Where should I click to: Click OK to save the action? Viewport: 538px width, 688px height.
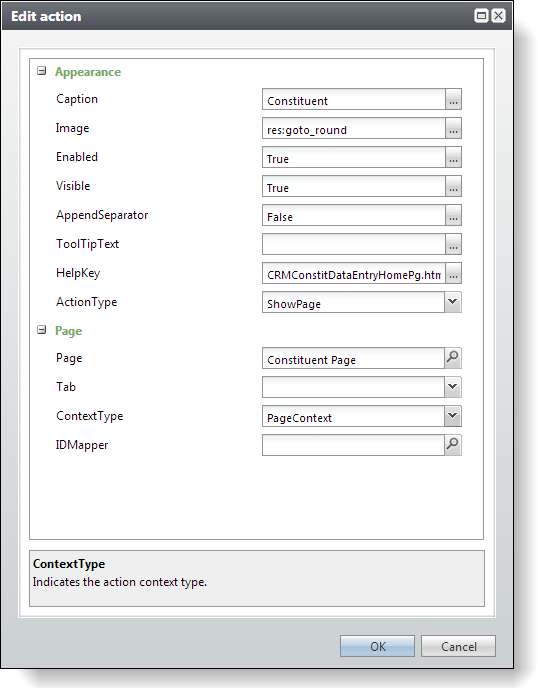[377, 646]
